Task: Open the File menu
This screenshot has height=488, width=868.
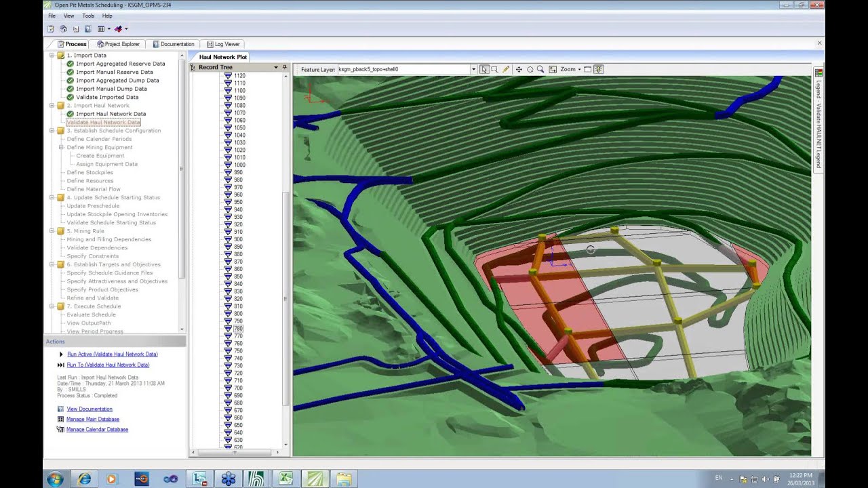Action: pyautogui.click(x=52, y=16)
